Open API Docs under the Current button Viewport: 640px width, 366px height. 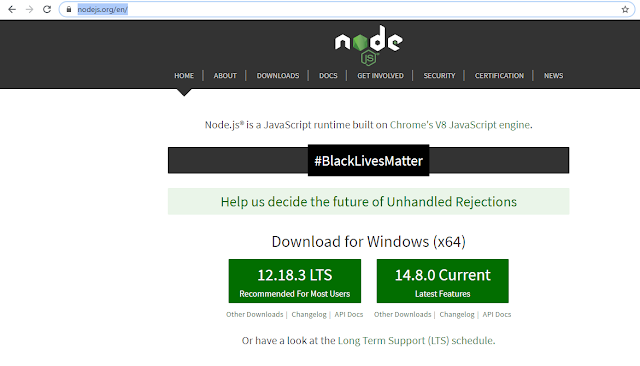[x=497, y=315]
